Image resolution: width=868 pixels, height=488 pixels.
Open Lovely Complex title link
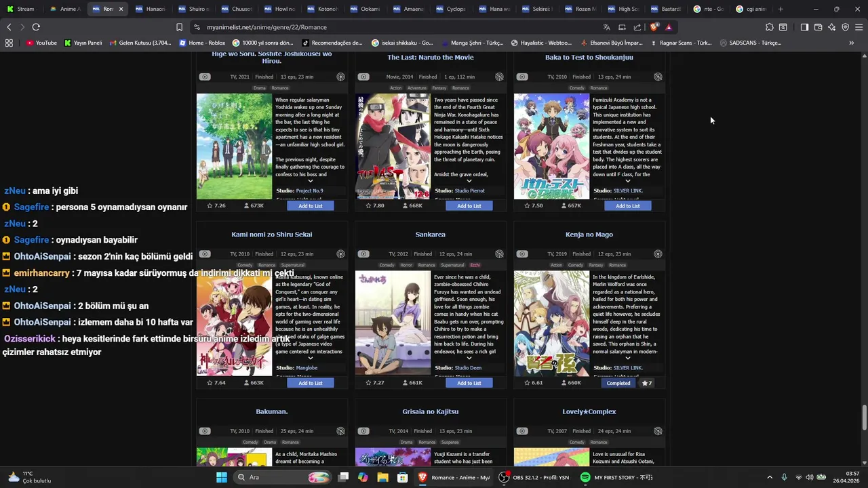(x=589, y=411)
